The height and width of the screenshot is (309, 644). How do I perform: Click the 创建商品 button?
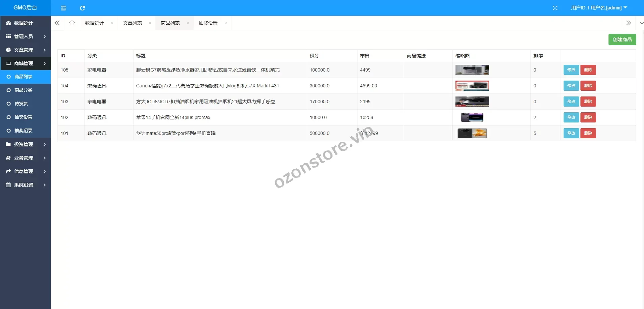point(622,39)
